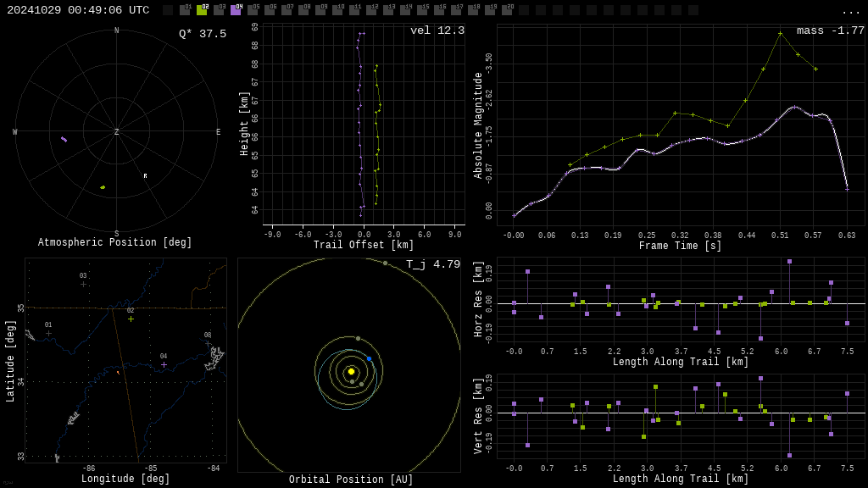Image resolution: width=868 pixels, height=488 pixels.
Task: Click the mass -1.77 readout
Action: pos(830,30)
